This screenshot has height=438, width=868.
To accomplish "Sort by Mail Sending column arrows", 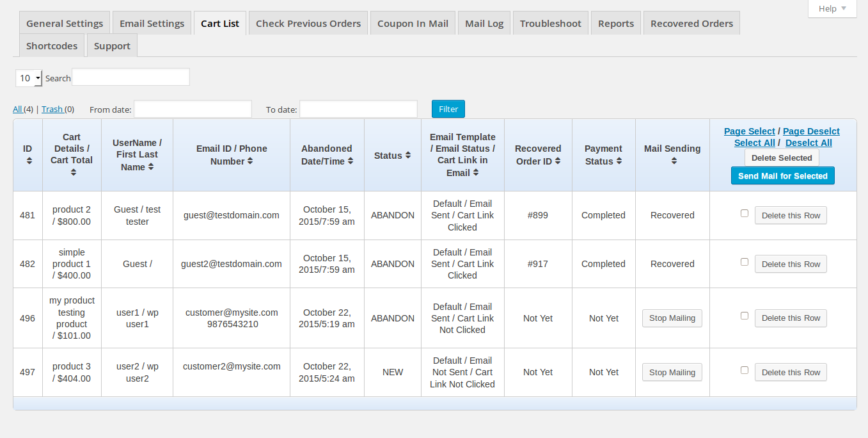I will tap(674, 161).
